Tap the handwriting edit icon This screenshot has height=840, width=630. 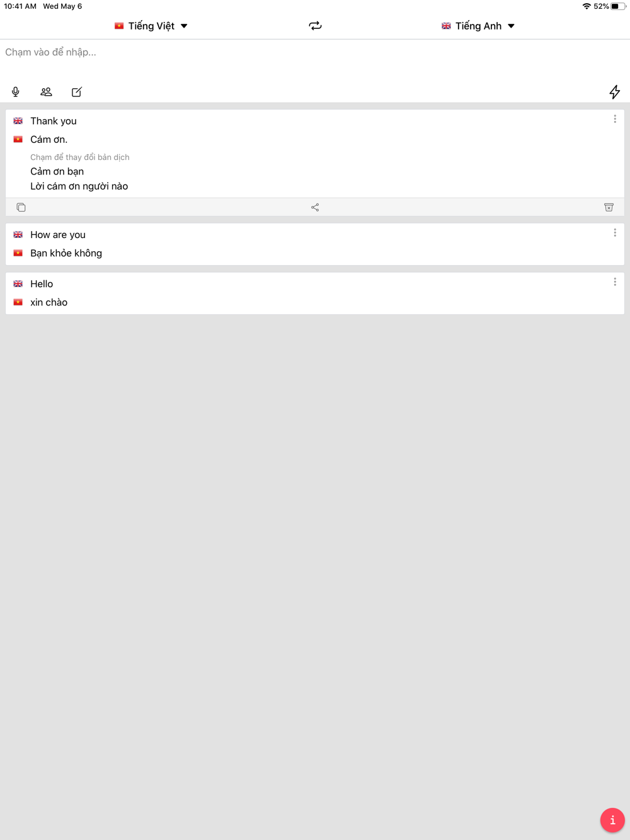(77, 92)
